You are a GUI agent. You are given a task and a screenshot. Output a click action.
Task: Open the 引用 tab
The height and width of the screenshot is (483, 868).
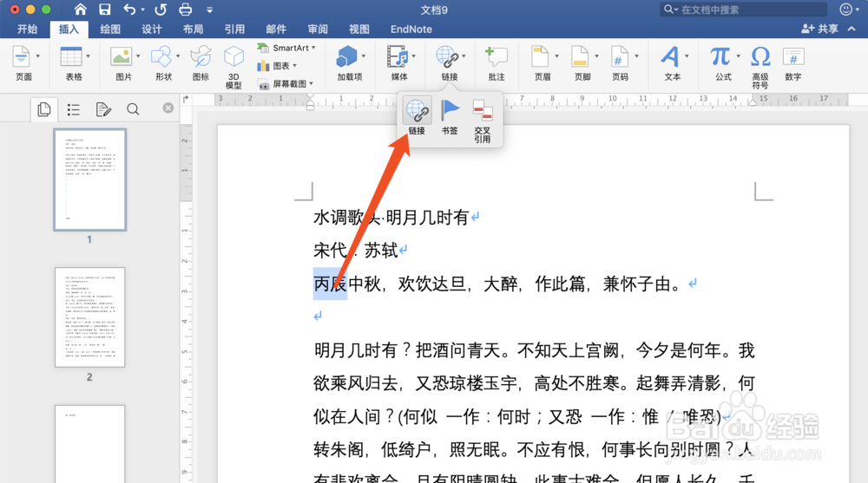[234, 29]
